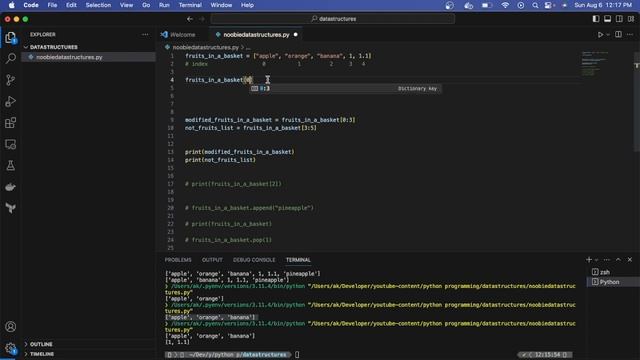
Task: Open the File menu
Action: 52,5
